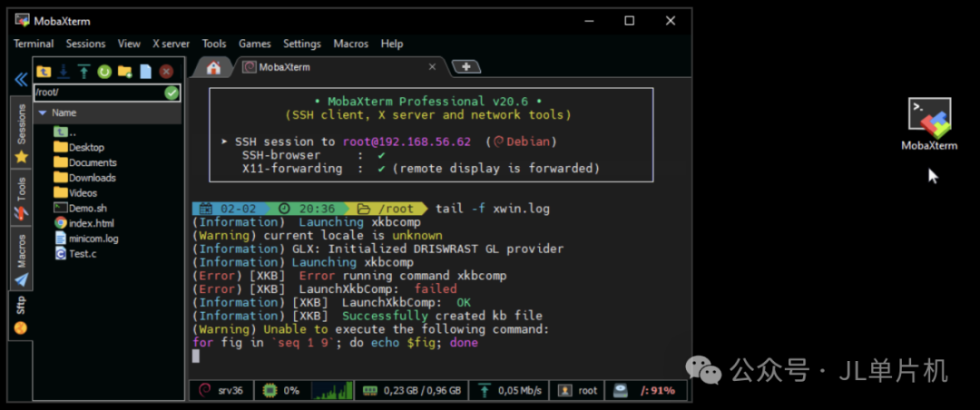This screenshot has width=980, height=410.
Task: Open the Sftp side tab
Action: click(x=21, y=315)
